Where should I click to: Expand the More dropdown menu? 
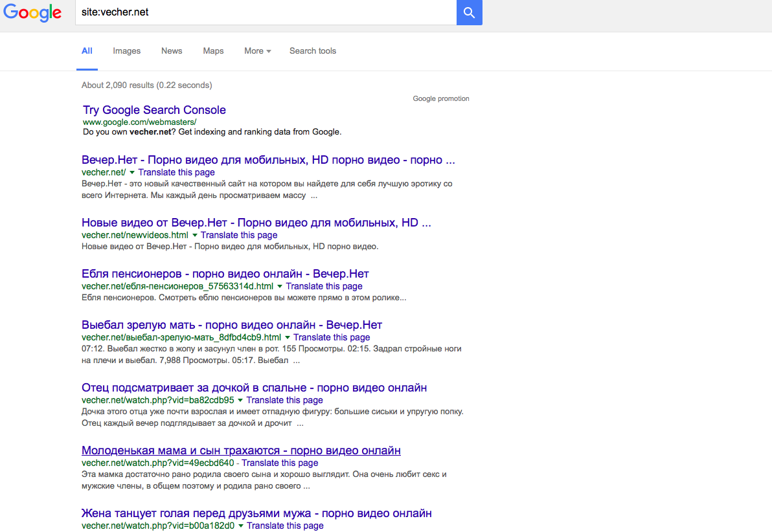coord(258,50)
